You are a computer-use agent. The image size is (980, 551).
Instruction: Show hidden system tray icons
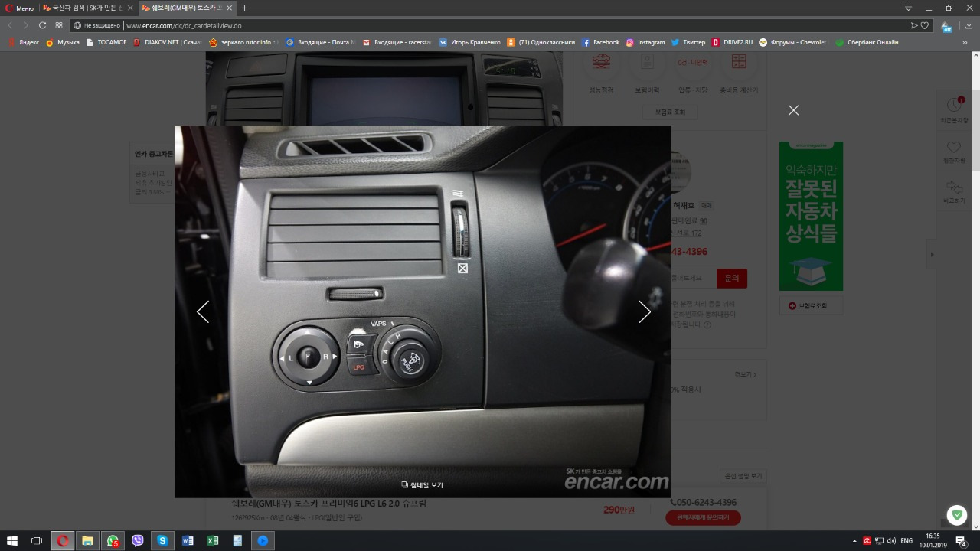[x=856, y=540]
